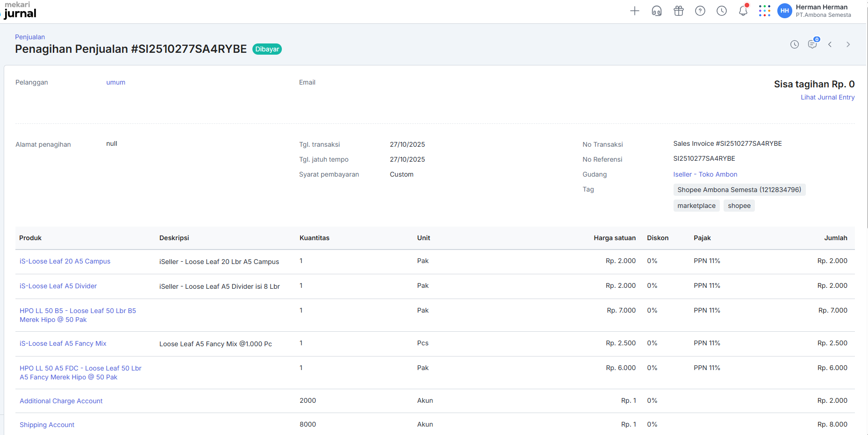
Task: Click the Mekari Jurnal logo
Action: [x=20, y=10]
